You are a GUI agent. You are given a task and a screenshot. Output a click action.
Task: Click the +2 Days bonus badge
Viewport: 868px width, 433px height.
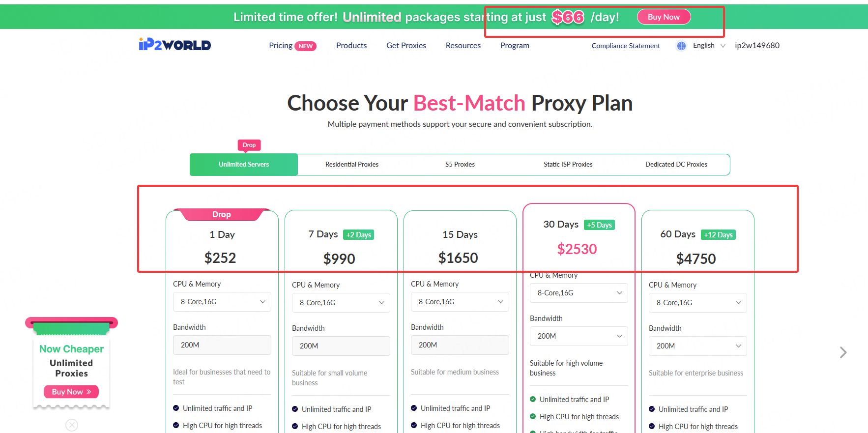[x=358, y=235]
